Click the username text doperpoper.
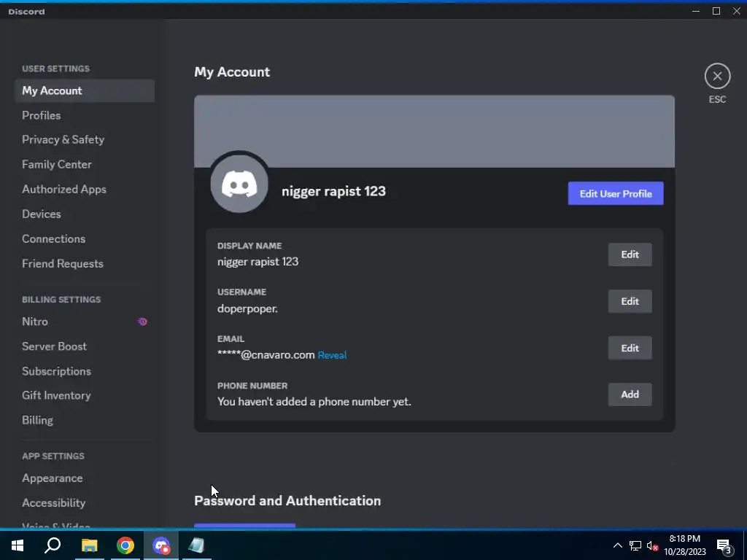The height and width of the screenshot is (560, 747). pyautogui.click(x=247, y=308)
